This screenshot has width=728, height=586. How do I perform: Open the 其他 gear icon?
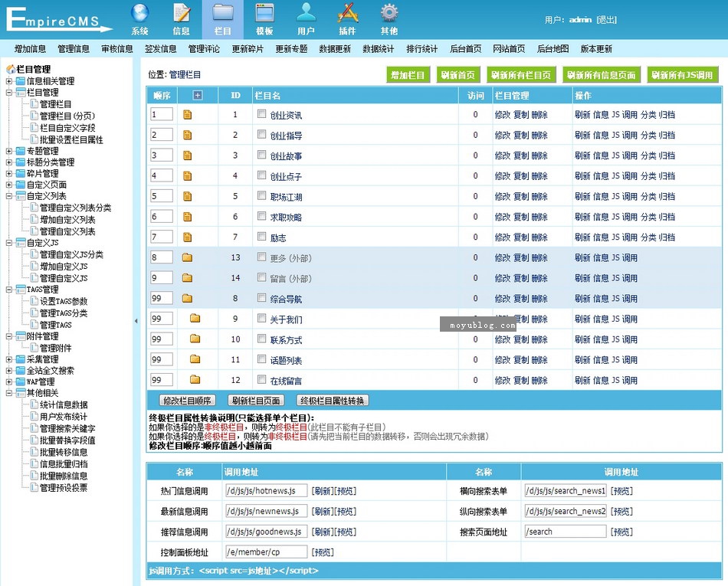coord(389,13)
